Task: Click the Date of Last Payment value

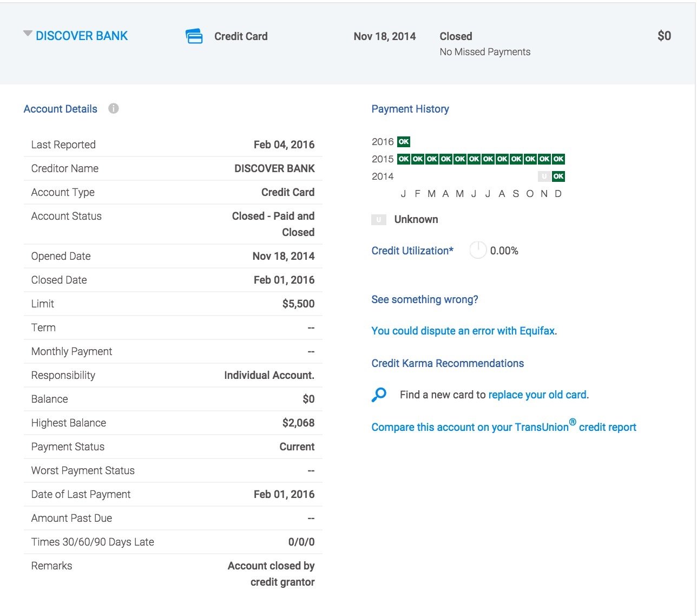Action: [x=284, y=494]
